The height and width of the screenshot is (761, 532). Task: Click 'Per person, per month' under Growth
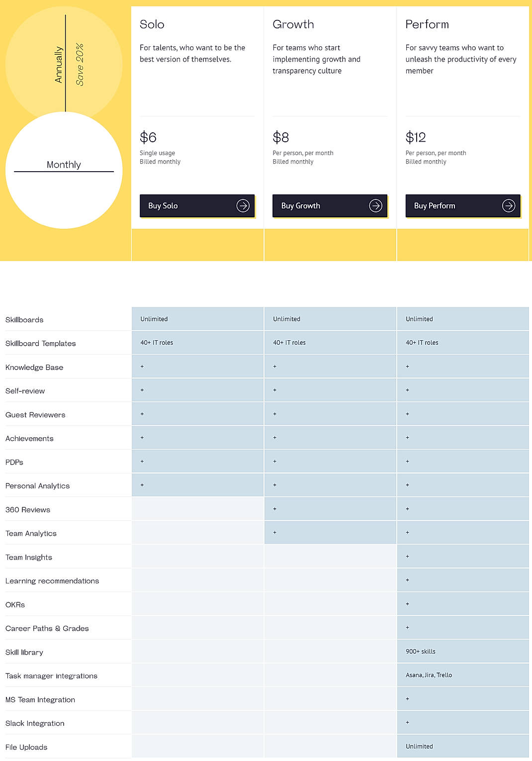303,153
